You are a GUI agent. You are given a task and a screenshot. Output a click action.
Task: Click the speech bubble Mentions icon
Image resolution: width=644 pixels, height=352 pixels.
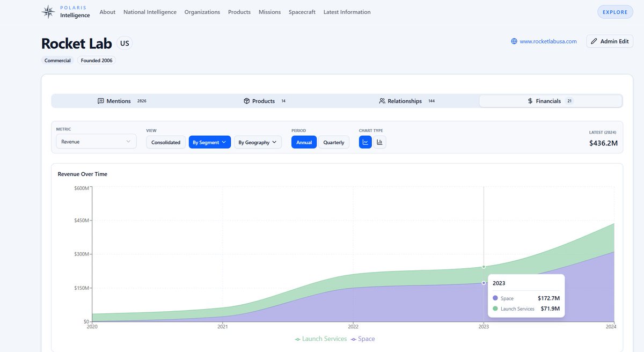[101, 101]
